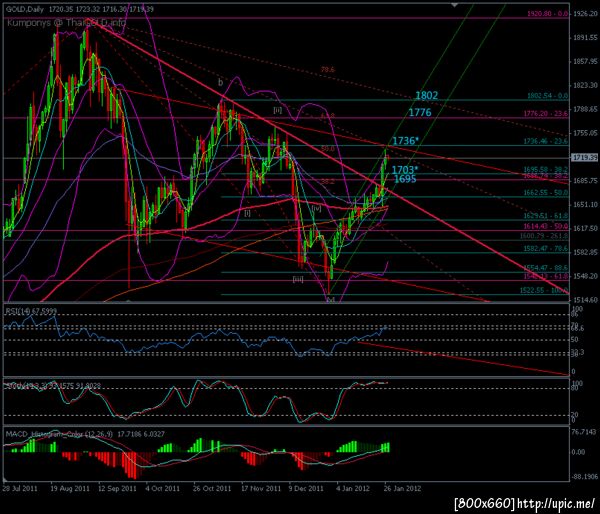Click the date label 19 Aug 2011

[70, 489]
